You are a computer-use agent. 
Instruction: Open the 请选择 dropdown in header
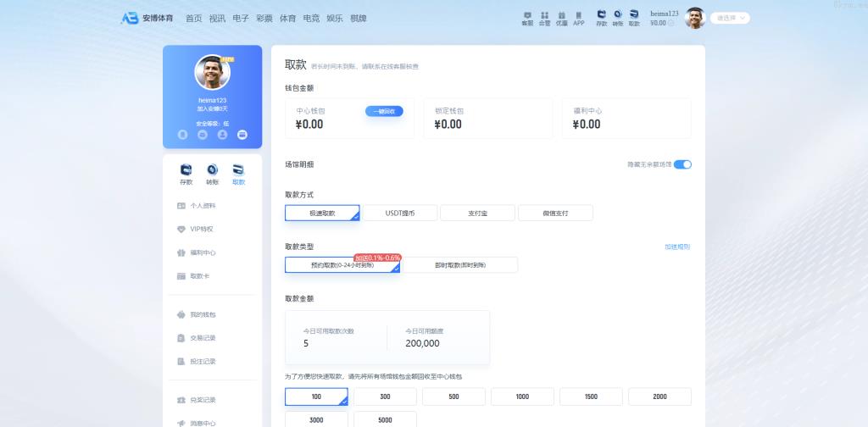click(730, 18)
